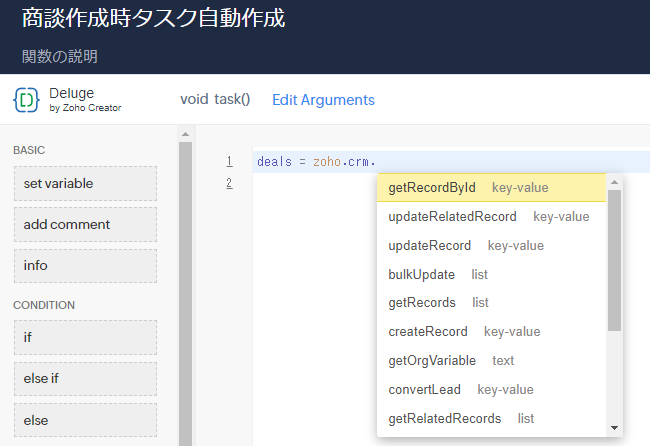The image size is (650, 446).
Task: Click the CONDITION section heading
Action: click(x=44, y=305)
